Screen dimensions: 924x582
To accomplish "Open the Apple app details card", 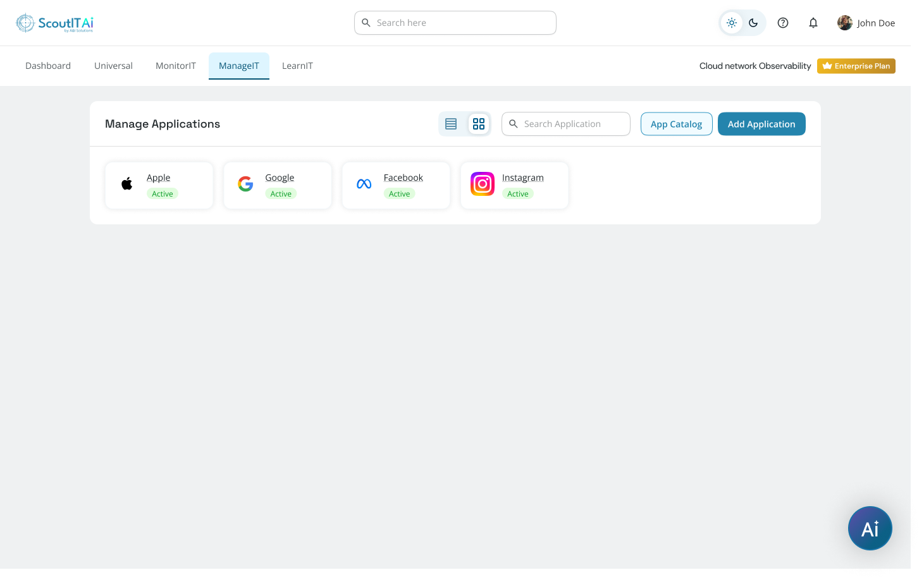I will (159, 185).
